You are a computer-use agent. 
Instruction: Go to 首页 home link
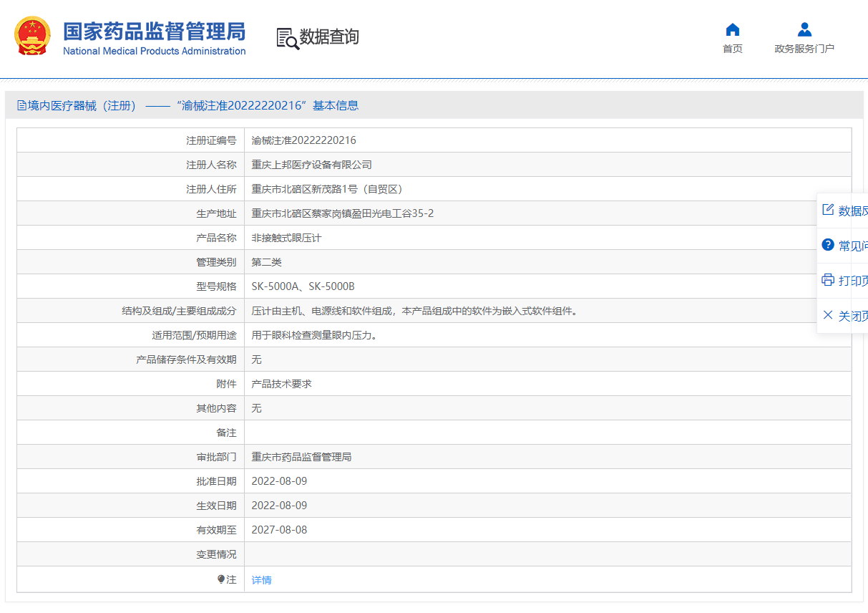[732, 49]
